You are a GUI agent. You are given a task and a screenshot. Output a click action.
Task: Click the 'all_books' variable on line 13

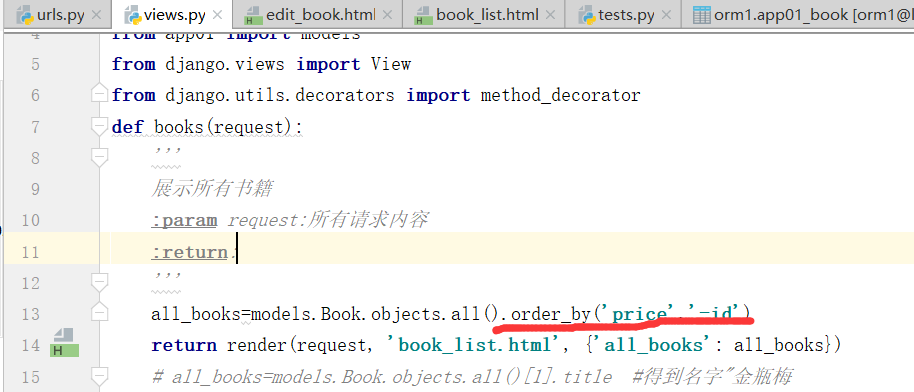[x=196, y=315]
